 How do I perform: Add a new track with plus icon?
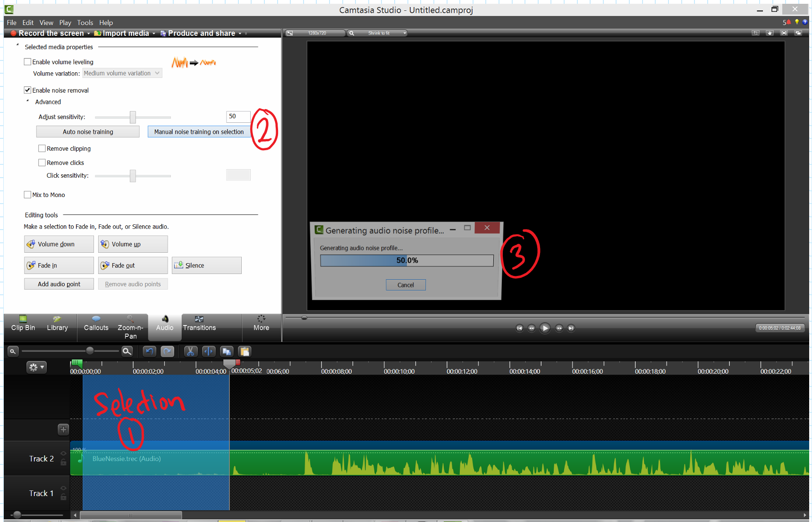[63, 429]
